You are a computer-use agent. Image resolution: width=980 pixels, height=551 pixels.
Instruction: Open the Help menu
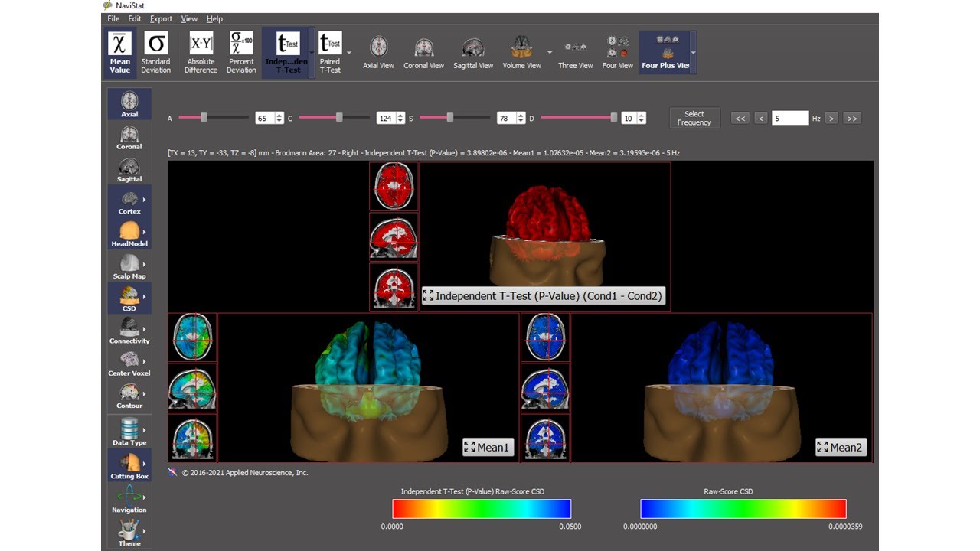click(214, 18)
